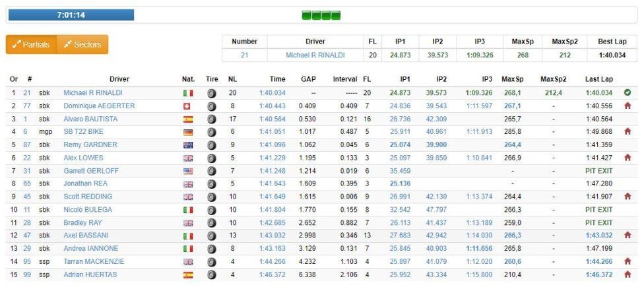Click Best Lap 1:40.034 in summary table
Viewport: 644px width, 289px height.
(x=612, y=55)
